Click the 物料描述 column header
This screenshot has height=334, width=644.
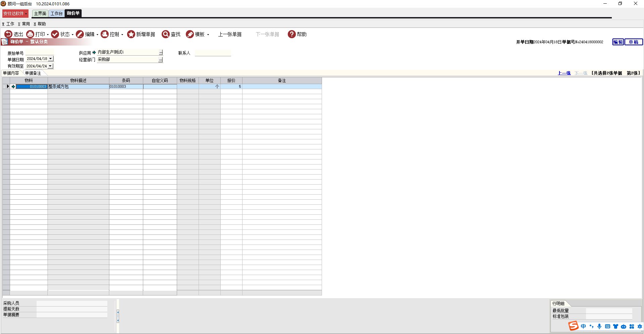click(78, 80)
